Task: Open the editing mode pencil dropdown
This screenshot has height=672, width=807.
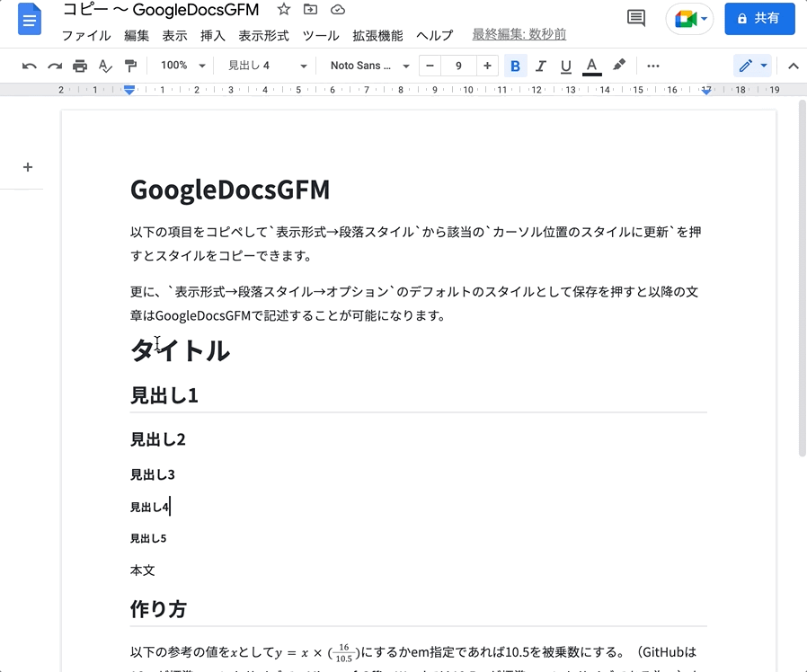Action: click(x=753, y=66)
